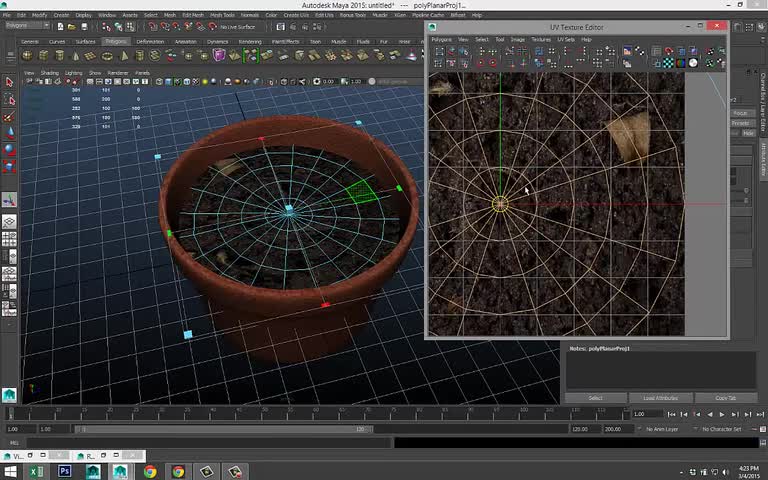Screen dimensions: 768x480
Task: Click the Copy Tab button
Action: tap(725, 398)
